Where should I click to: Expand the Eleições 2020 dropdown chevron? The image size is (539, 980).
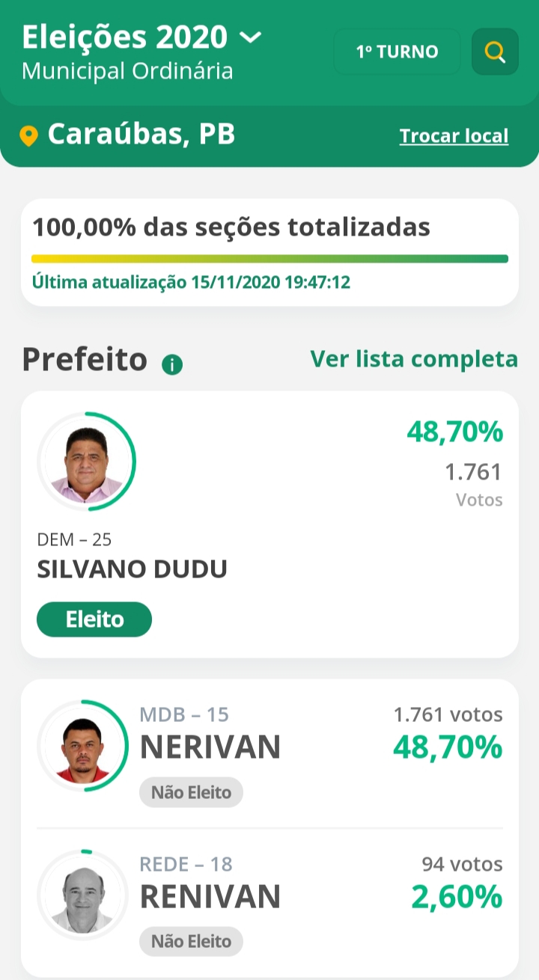pyautogui.click(x=250, y=37)
